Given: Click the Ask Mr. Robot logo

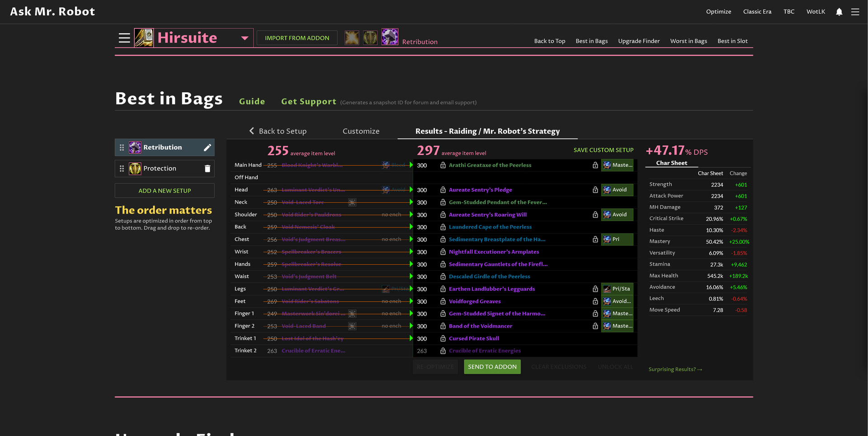Looking at the screenshot, I should [52, 12].
